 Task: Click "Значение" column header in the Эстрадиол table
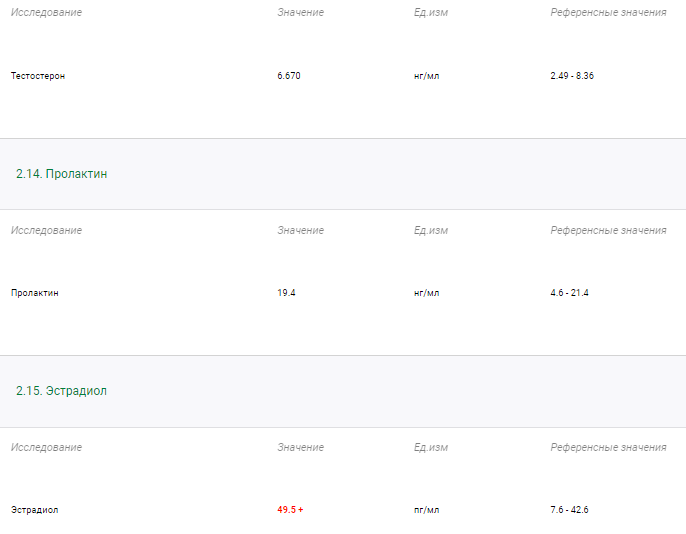point(300,447)
